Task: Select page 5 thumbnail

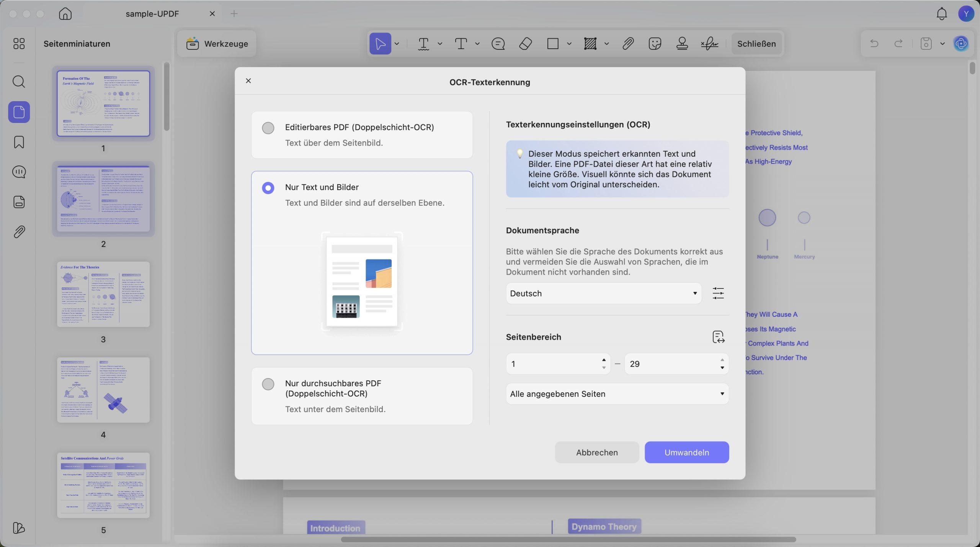Action: 103,485
